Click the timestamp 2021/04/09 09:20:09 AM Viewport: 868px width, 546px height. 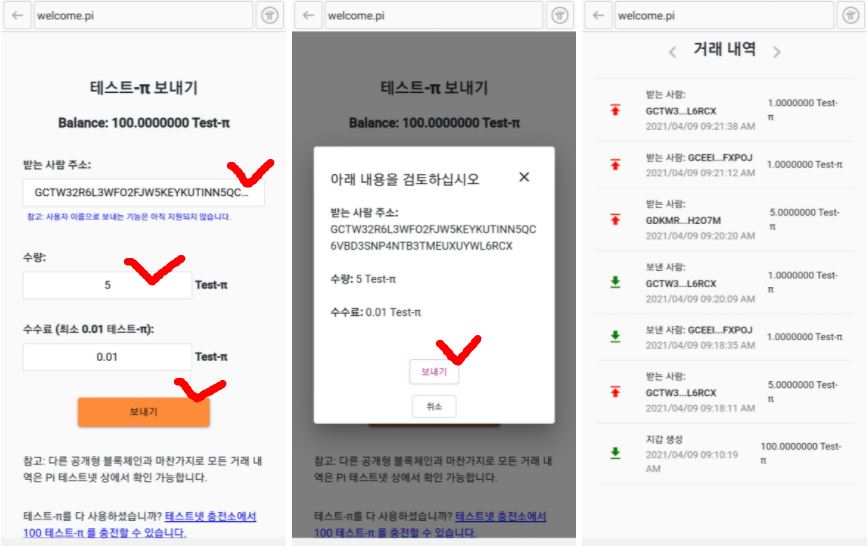point(700,299)
